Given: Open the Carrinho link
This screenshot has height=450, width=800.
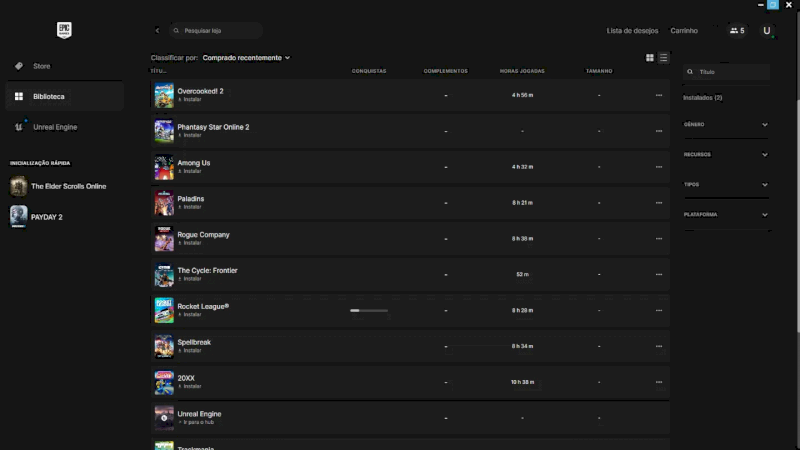Looking at the screenshot, I should pos(684,31).
